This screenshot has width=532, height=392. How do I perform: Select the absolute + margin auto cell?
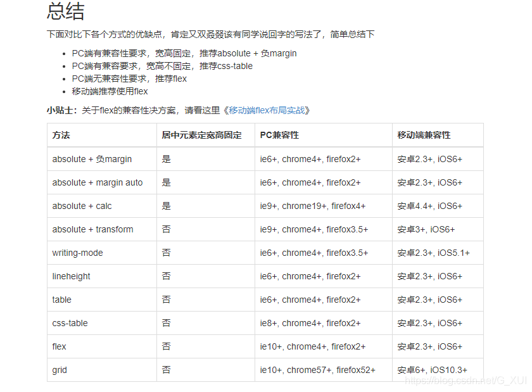[x=98, y=182]
